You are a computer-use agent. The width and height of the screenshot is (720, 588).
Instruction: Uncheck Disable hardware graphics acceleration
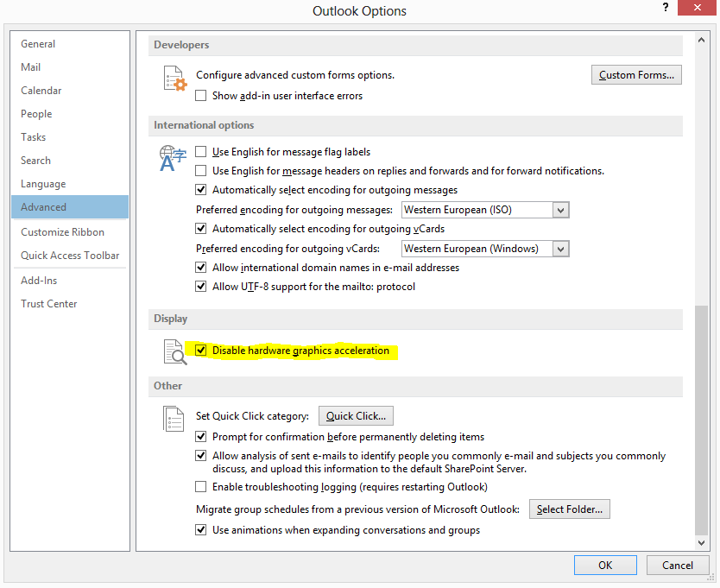[200, 351]
